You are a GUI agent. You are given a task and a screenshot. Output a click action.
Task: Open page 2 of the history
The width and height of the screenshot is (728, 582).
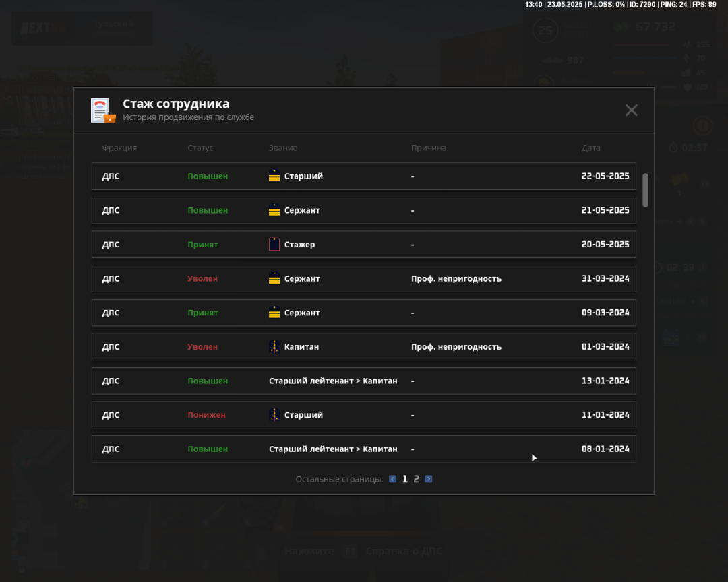click(417, 479)
